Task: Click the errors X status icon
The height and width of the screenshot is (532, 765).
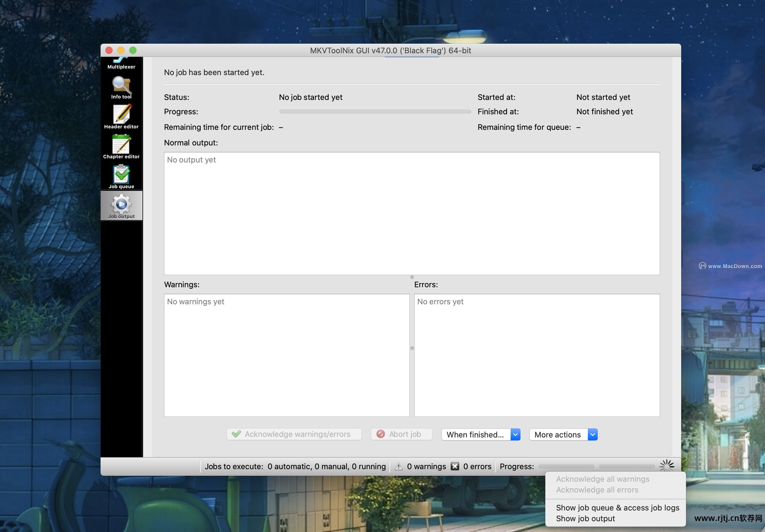Action: point(455,466)
